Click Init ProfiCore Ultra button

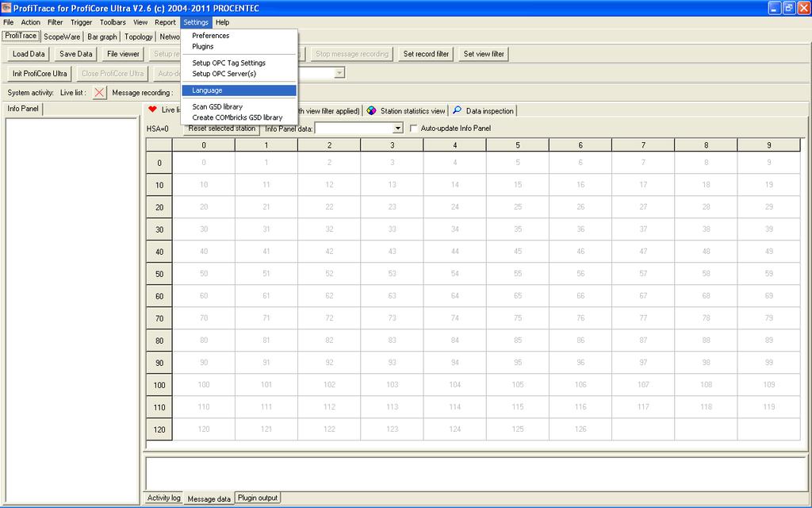pyautogui.click(x=40, y=74)
